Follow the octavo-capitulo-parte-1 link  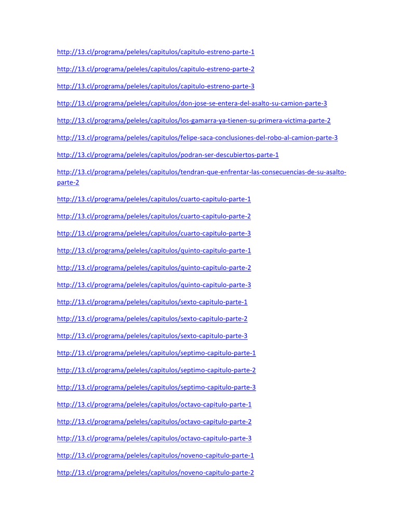coord(154,405)
